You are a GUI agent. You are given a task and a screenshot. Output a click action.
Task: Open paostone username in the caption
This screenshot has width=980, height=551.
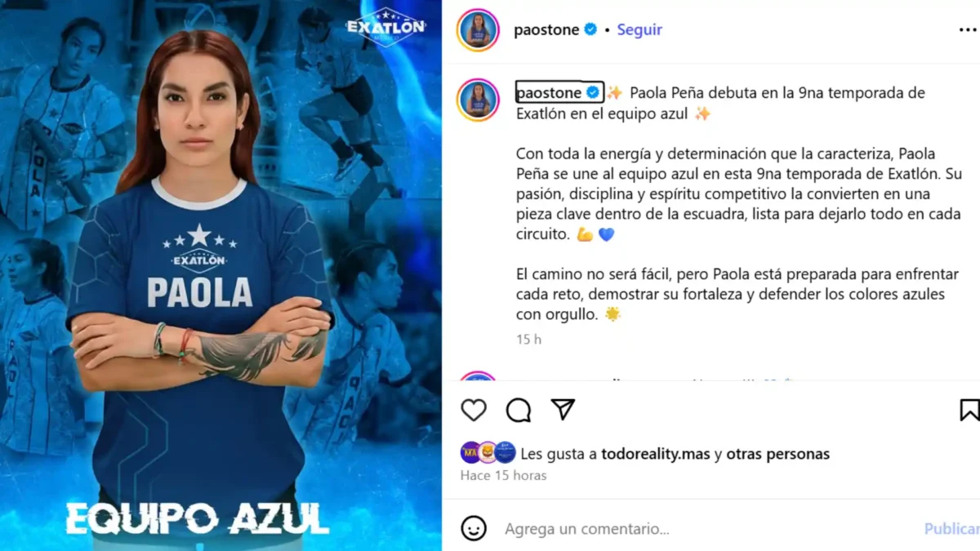pyautogui.click(x=549, y=92)
